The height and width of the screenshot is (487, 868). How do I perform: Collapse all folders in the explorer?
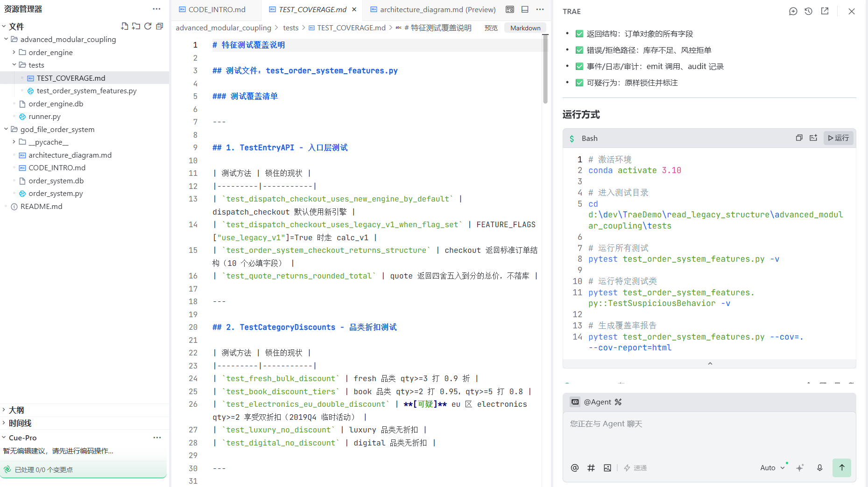160,27
